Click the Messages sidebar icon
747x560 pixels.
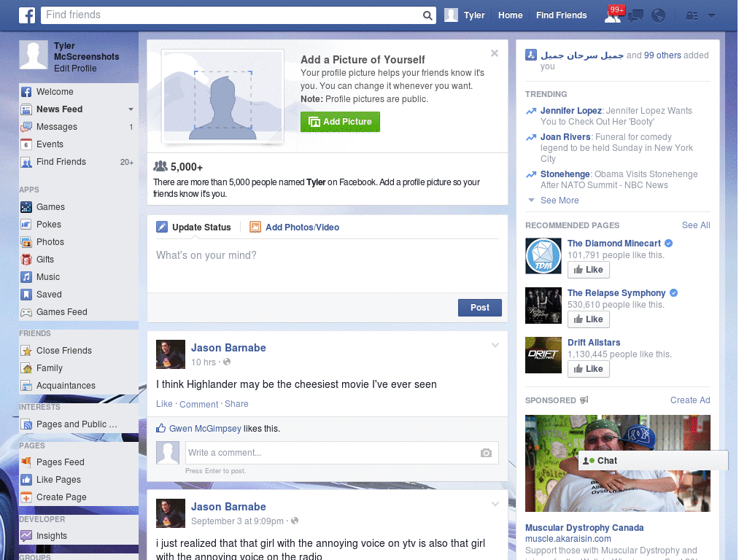[x=26, y=127]
